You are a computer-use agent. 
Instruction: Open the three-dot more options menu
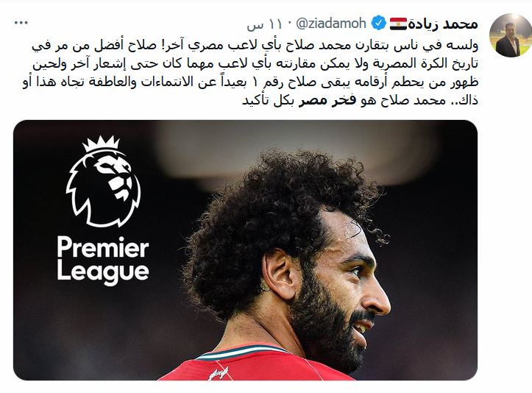(21, 23)
